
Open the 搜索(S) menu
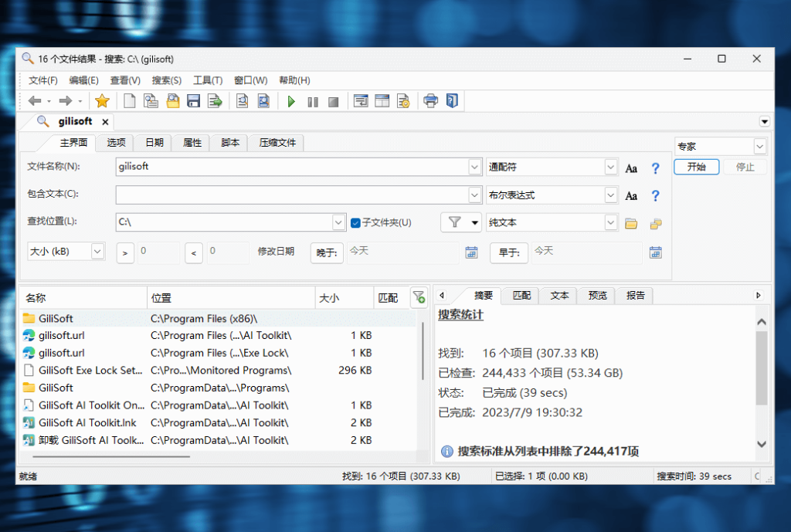[167, 80]
